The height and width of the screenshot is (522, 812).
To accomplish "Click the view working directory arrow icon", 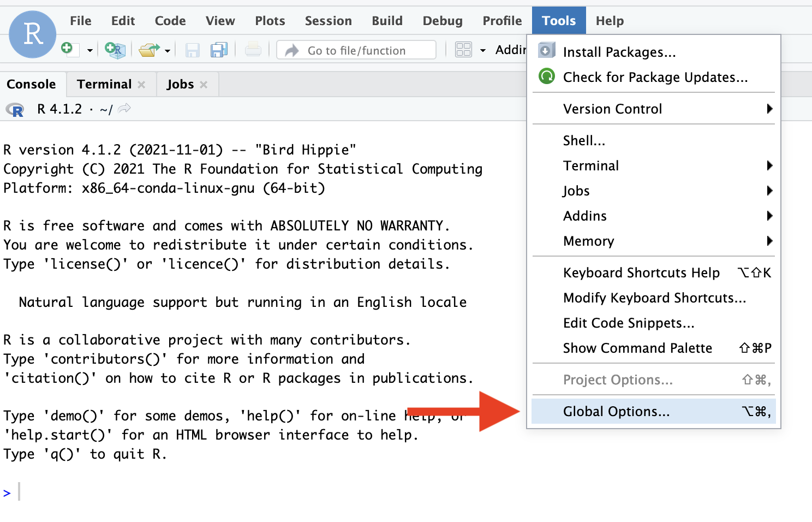I will [124, 108].
